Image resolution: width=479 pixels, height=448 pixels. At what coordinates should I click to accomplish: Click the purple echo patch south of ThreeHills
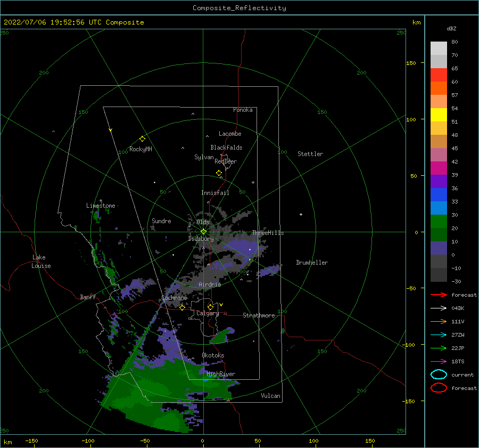(x=244, y=248)
